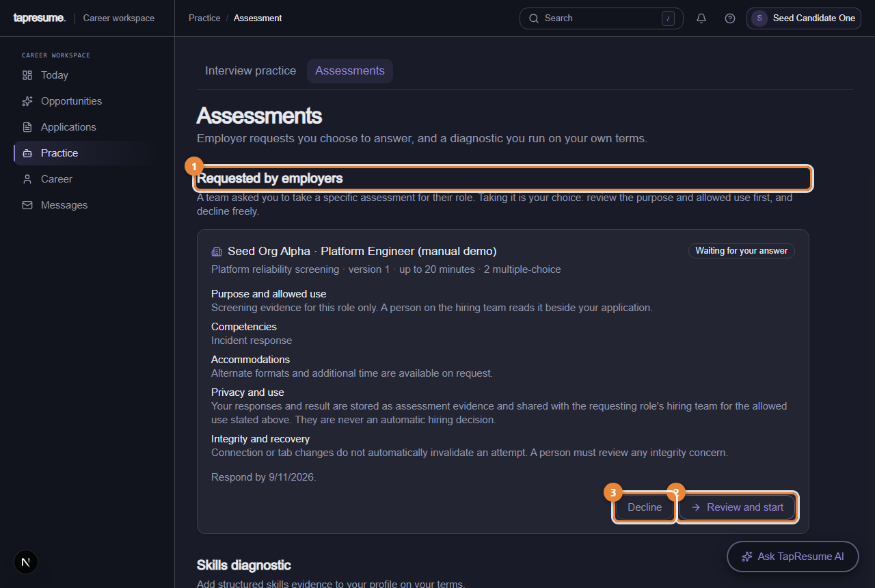
Task: Switch to the Interview practice tab
Action: pos(251,71)
